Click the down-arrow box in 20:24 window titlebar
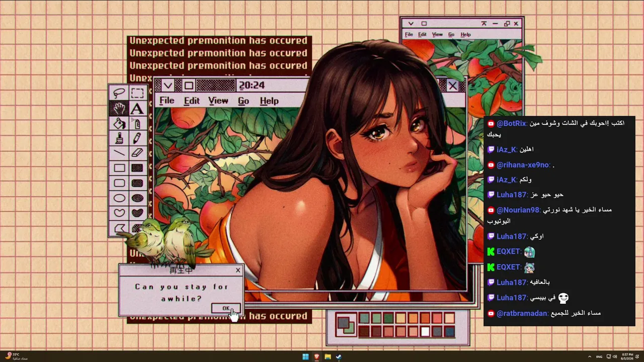644x362 pixels. pyautogui.click(x=168, y=85)
